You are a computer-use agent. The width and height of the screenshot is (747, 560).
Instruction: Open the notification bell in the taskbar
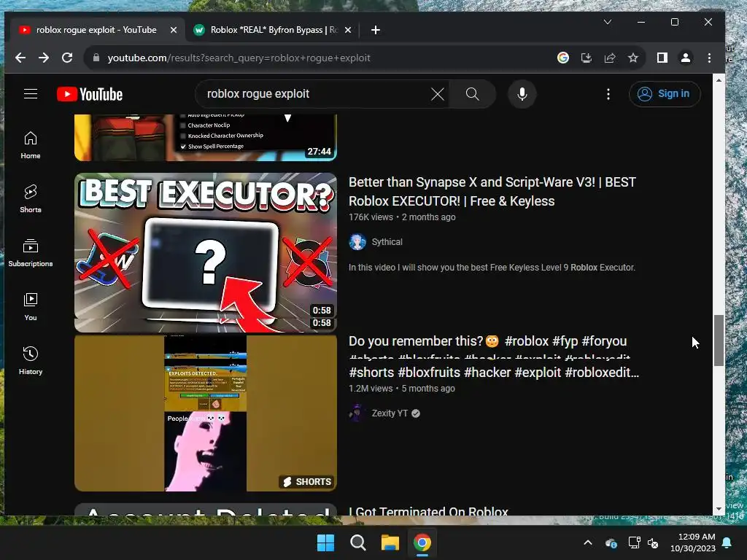point(727,542)
